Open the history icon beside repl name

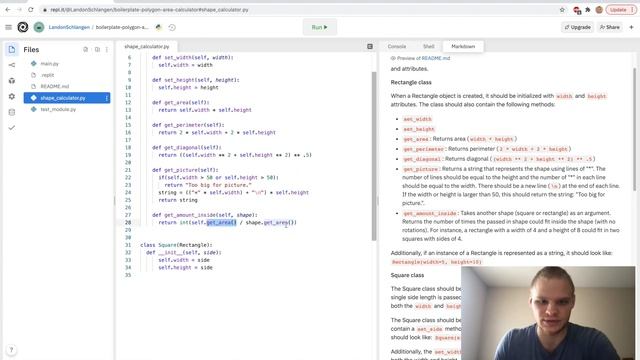tap(172, 27)
